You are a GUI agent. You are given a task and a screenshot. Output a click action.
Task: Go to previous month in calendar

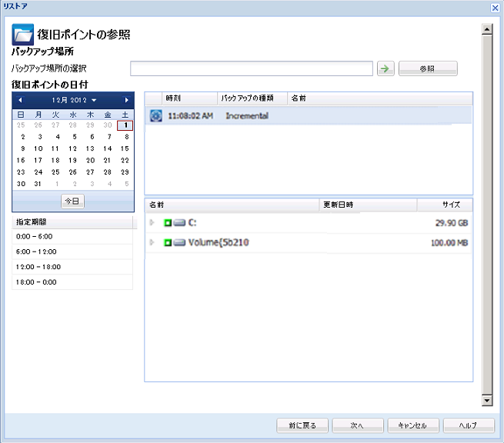pyautogui.click(x=20, y=100)
